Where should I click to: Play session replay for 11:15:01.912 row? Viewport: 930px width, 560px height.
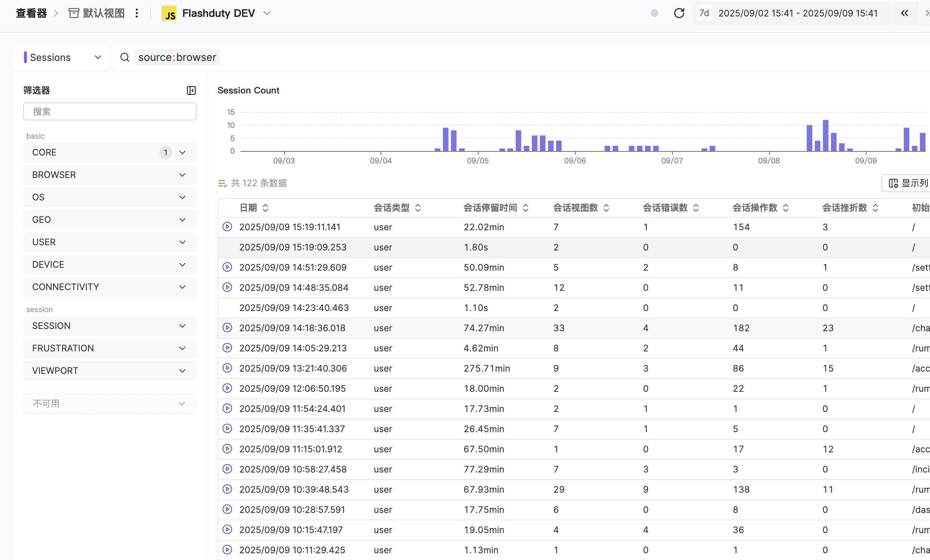pyautogui.click(x=227, y=449)
